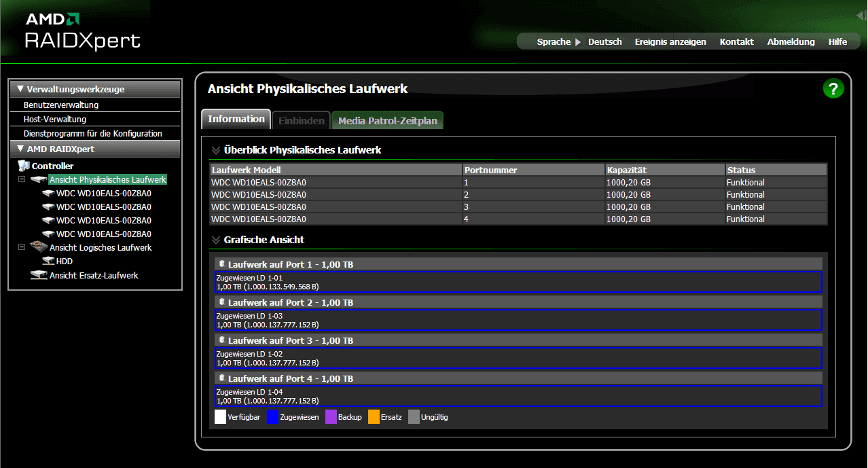Collapse Ansicht Physikalisches Laufwerk tree node
This screenshot has width=868, height=468.
[22, 180]
